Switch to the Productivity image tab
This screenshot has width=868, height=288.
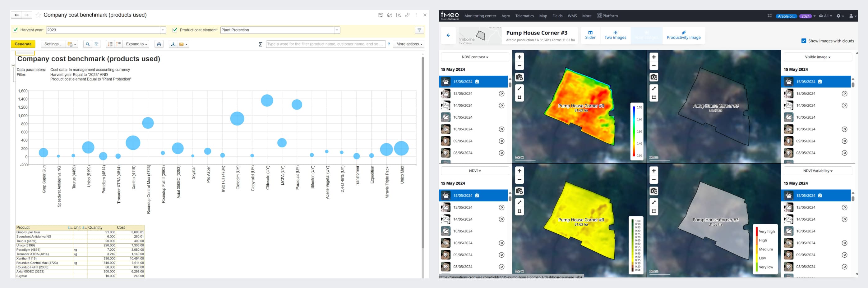[683, 35]
